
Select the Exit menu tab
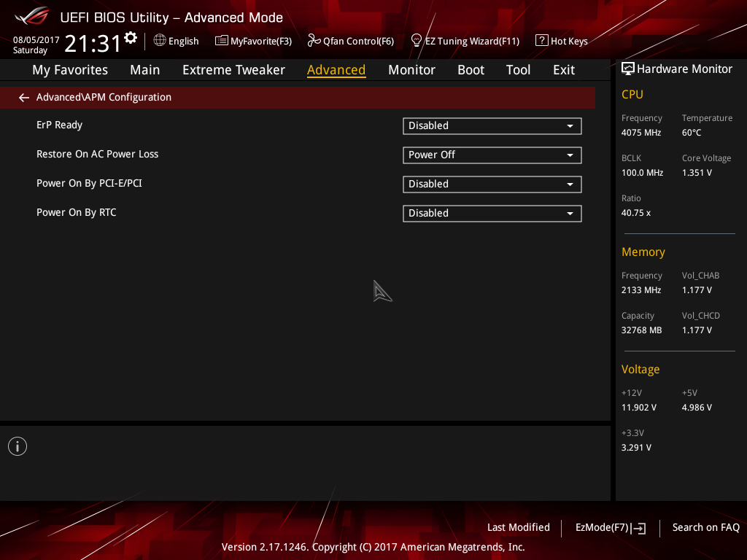pyautogui.click(x=563, y=70)
